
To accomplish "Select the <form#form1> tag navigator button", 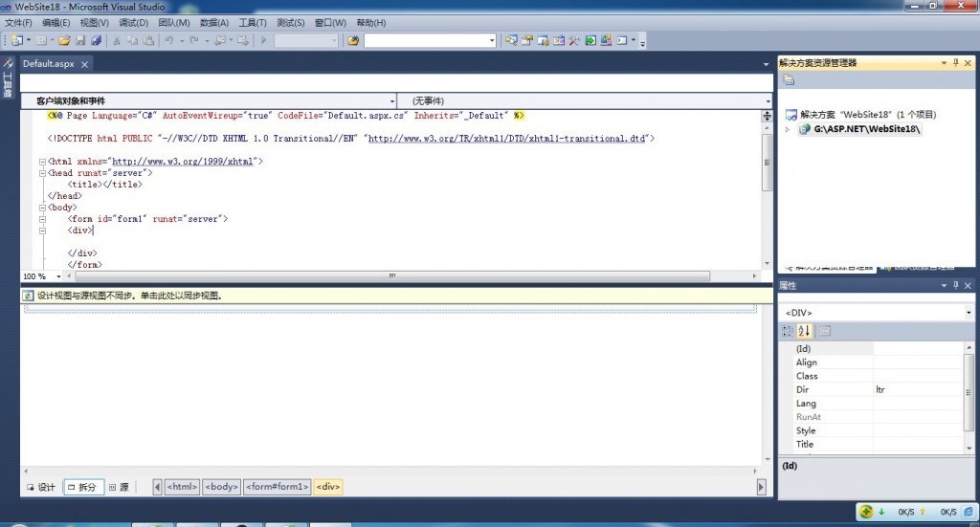I will point(278,487).
